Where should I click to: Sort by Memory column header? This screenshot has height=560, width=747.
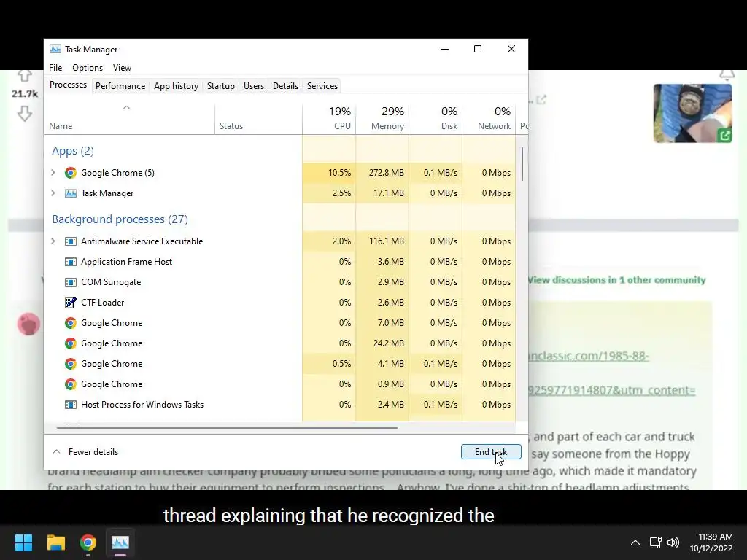pyautogui.click(x=382, y=118)
